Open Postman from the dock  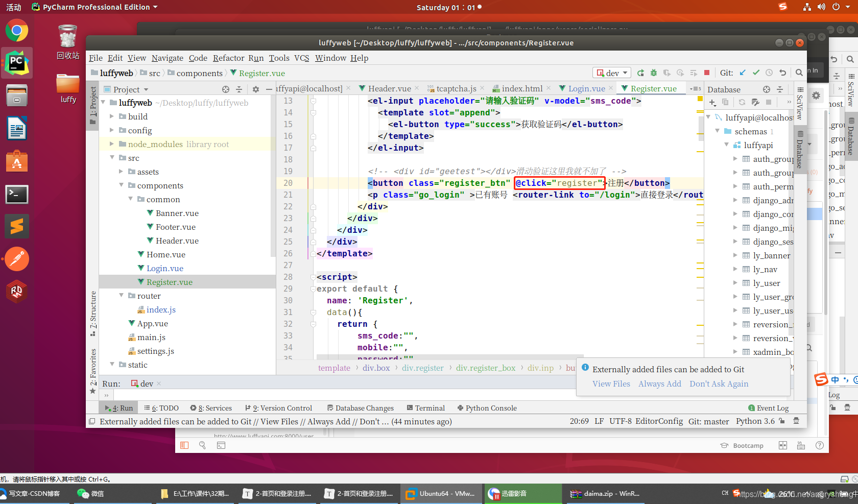[x=17, y=259]
